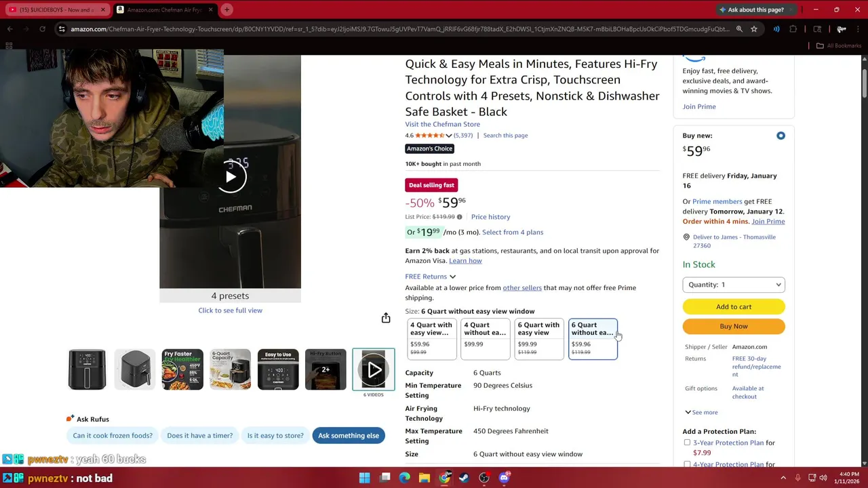Ask Rufus: Can it cook frozen foods?

coord(113,436)
